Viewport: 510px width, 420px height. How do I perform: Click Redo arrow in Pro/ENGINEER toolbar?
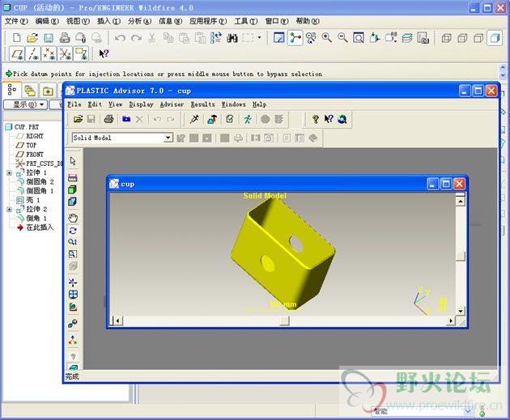coord(136,38)
